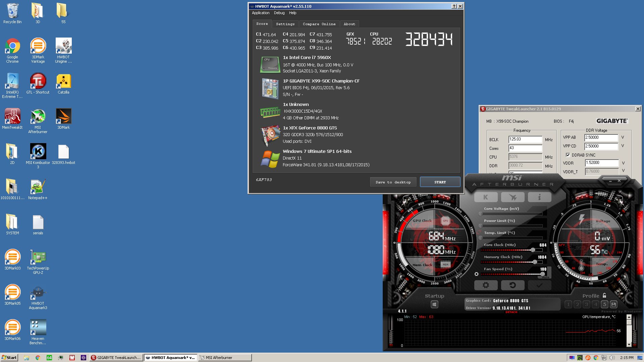Toggle the DDRAB SYNC checkbox
Viewport: 644px width, 362px height.
tap(568, 155)
